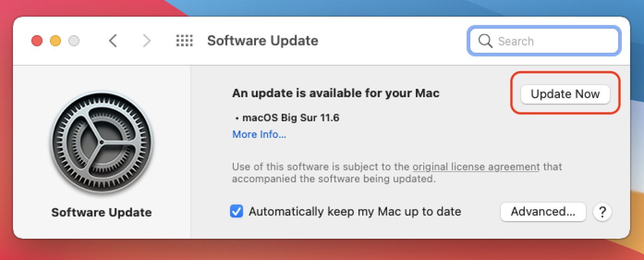The height and width of the screenshot is (260, 644).
Task: Open the More Info... link
Action: (x=259, y=135)
